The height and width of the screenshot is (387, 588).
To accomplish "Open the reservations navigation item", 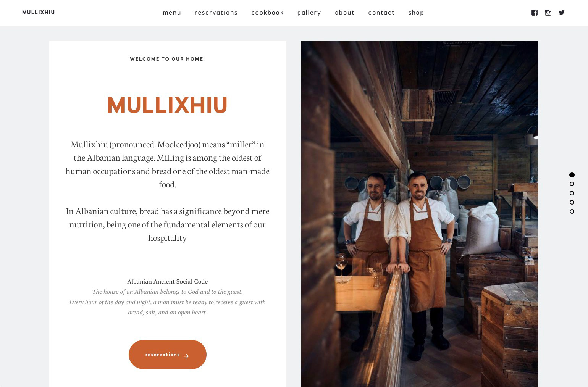I will click(216, 13).
